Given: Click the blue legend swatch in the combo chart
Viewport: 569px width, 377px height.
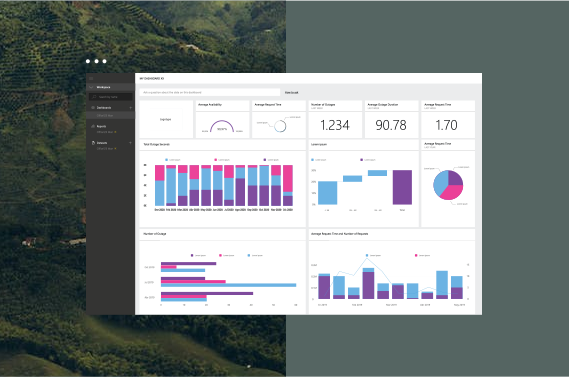Looking at the screenshot, I should (367, 255).
